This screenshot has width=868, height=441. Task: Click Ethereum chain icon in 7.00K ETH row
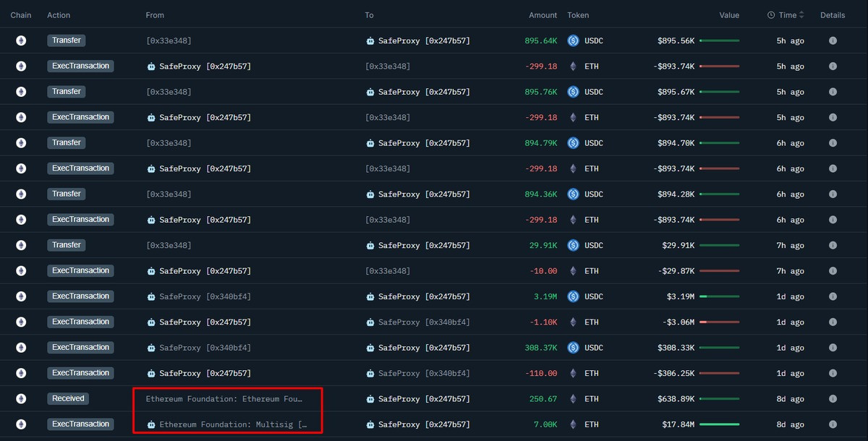(x=21, y=424)
